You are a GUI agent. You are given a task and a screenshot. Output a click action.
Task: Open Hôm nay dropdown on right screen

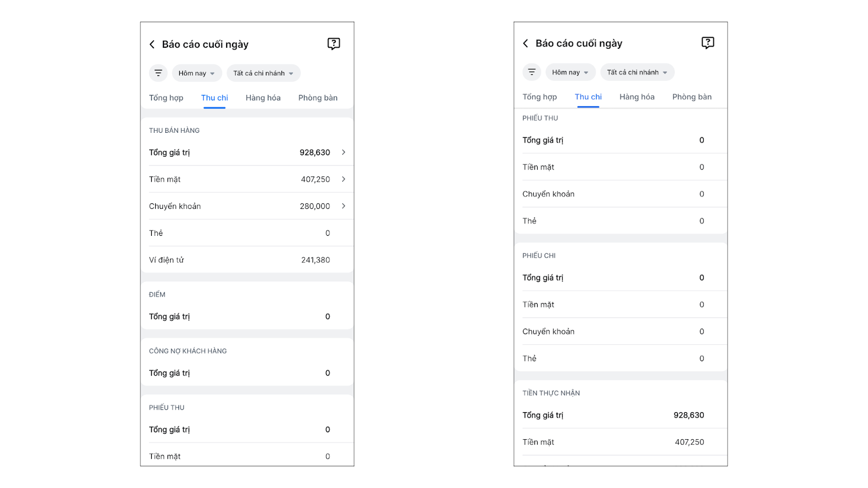(570, 72)
